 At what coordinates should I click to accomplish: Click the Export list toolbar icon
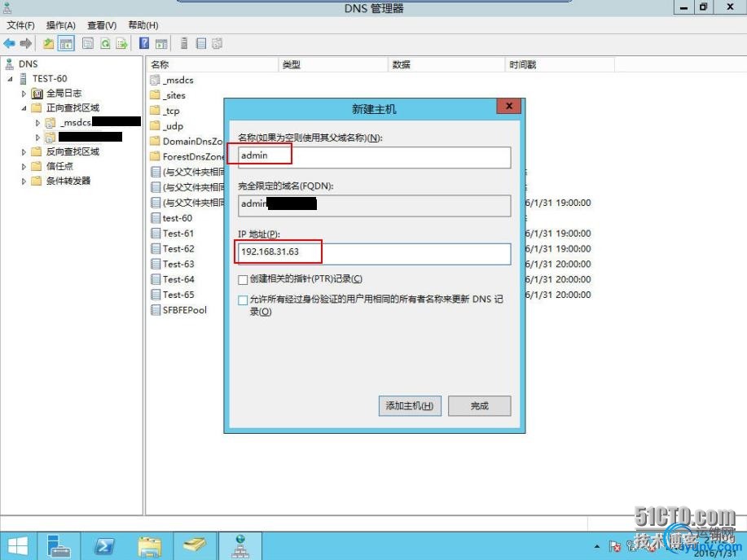(x=122, y=43)
